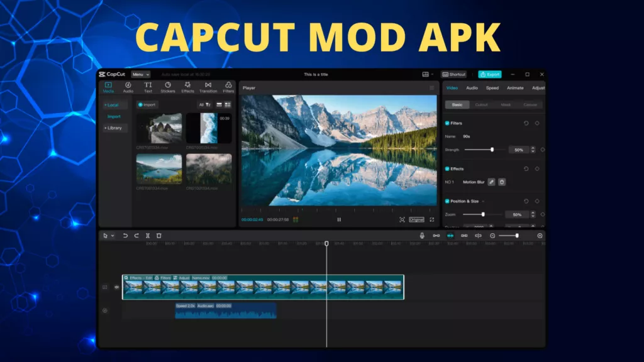This screenshot has width=644, height=362.
Task: Switch to the Audio properties tab
Action: coord(472,88)
